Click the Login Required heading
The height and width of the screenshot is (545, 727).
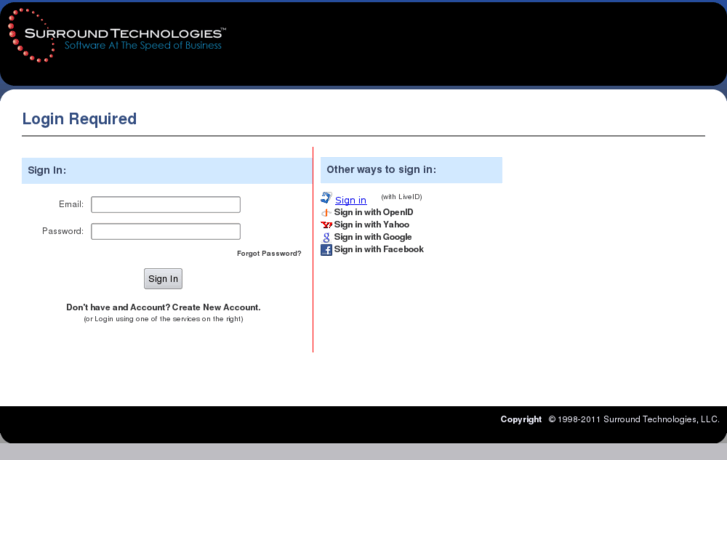(79, 119)
